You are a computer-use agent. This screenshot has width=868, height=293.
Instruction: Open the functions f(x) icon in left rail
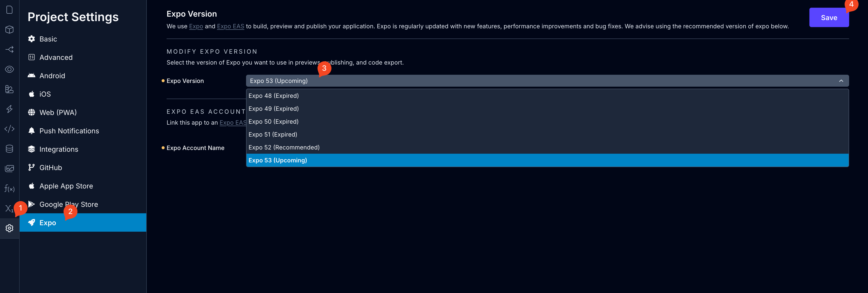(x=9, y=188)
